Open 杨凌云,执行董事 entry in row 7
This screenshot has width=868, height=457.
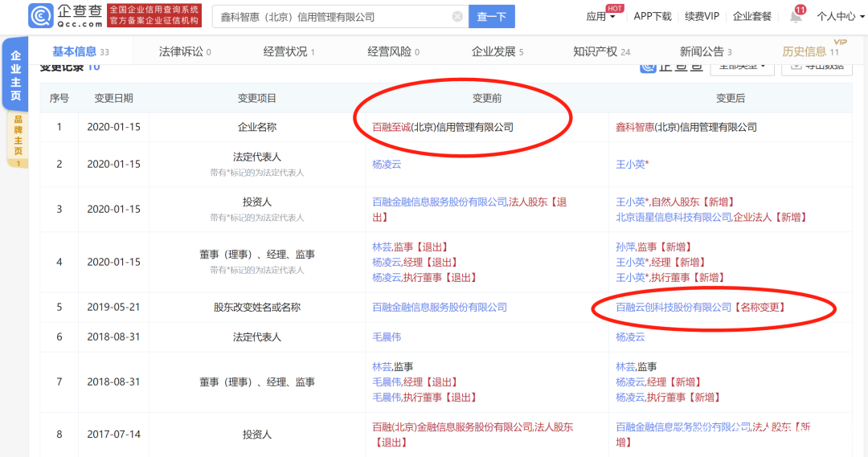click(x=669, y=398)
